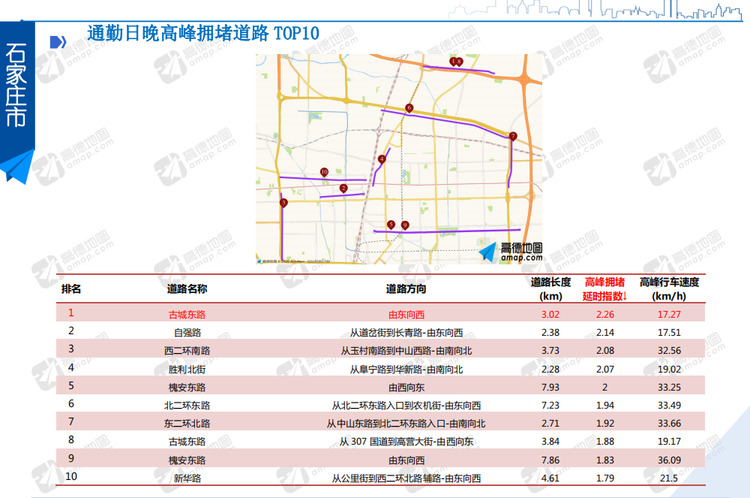The image size is (750, 498).
Task: Click the 道路方向 column header
Action: pos(406,289)
